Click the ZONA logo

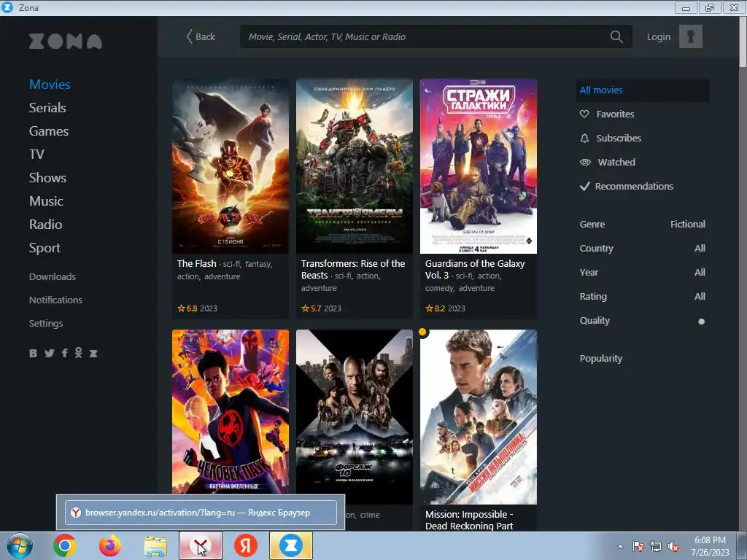tap(65, 42)
